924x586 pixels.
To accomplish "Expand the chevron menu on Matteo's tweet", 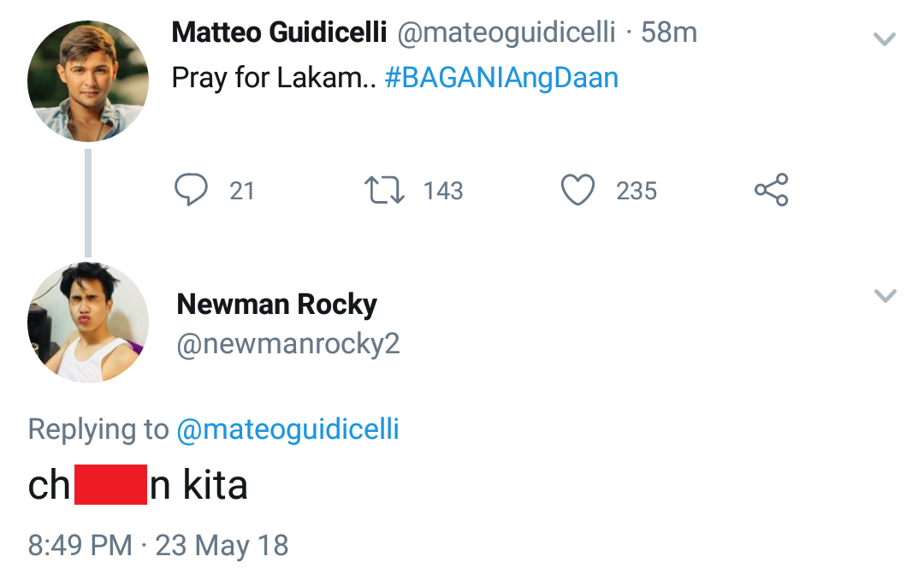I will pyautogui.click(x=884, y=38).
